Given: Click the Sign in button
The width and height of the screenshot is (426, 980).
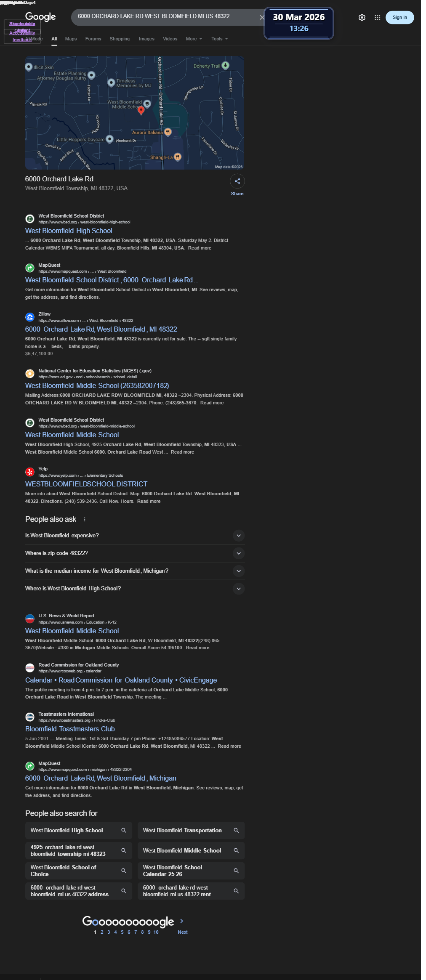Looking at the screenshot, I should 400,17.
